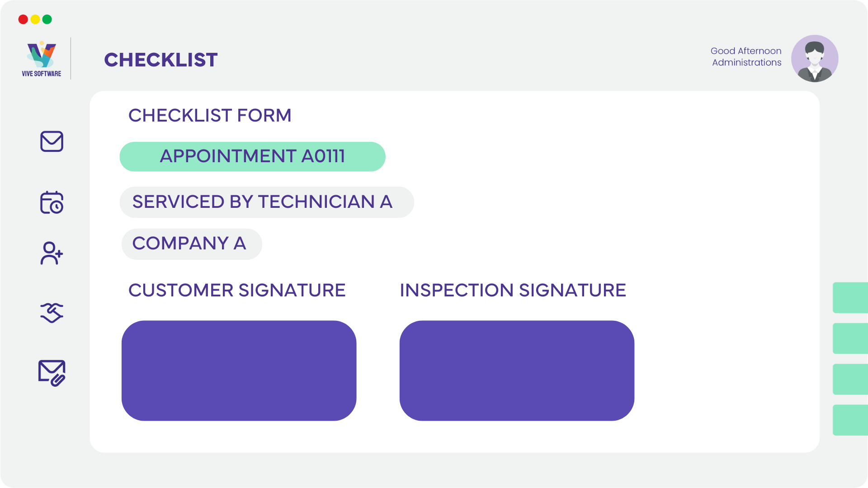Click the Company A pill
Image resolution: width=868 pixels, height=488 pixels.
(x=192, y=244)
